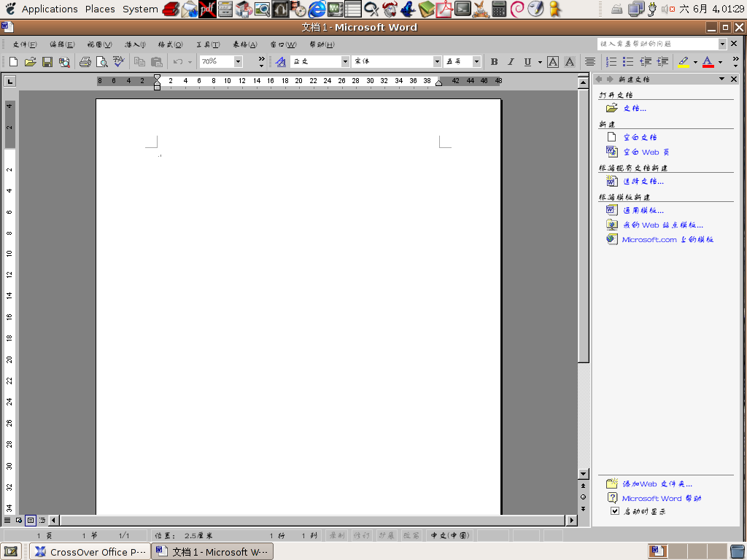Viewport: 747px width, 560px height.
Task: Switch to Web Layout view button
Action: pyautogui.click(x=19, y=520)
